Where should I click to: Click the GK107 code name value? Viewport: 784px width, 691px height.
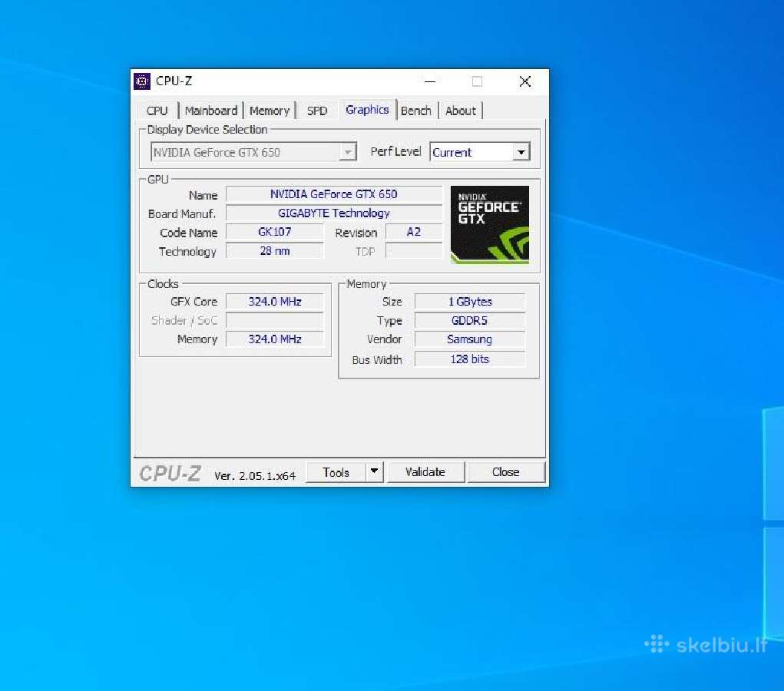point(274,232)
